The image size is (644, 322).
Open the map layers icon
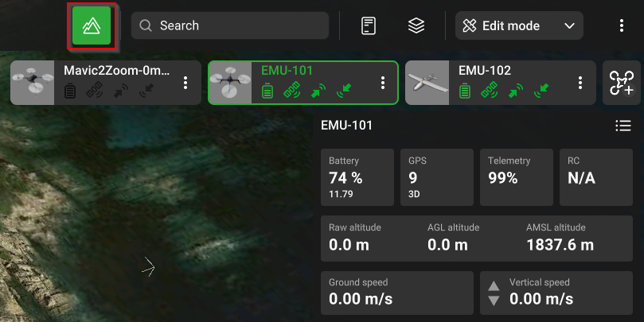coord(416,25)
